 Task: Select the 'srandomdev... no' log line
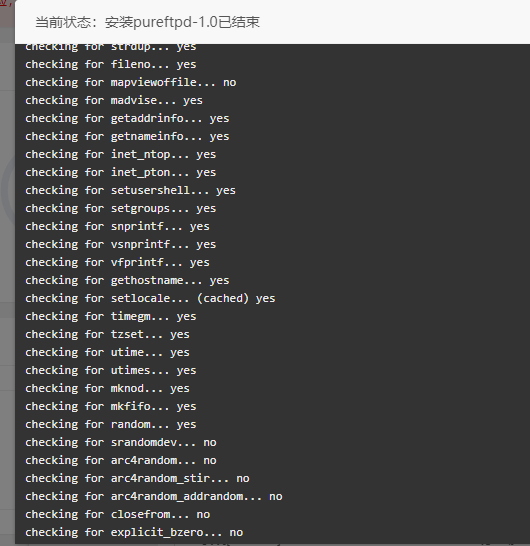point(121,443)
